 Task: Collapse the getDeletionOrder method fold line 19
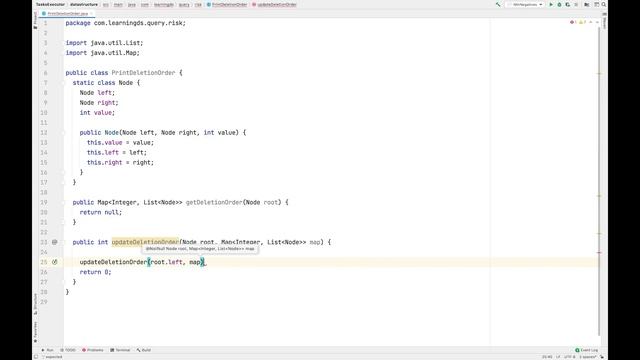[x=63, y=202]
